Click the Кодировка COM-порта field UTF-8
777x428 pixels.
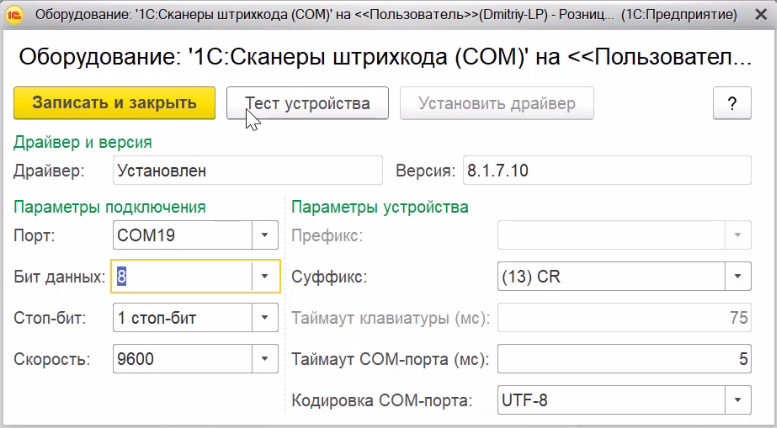pyautogui.click(x=611, y=400)
